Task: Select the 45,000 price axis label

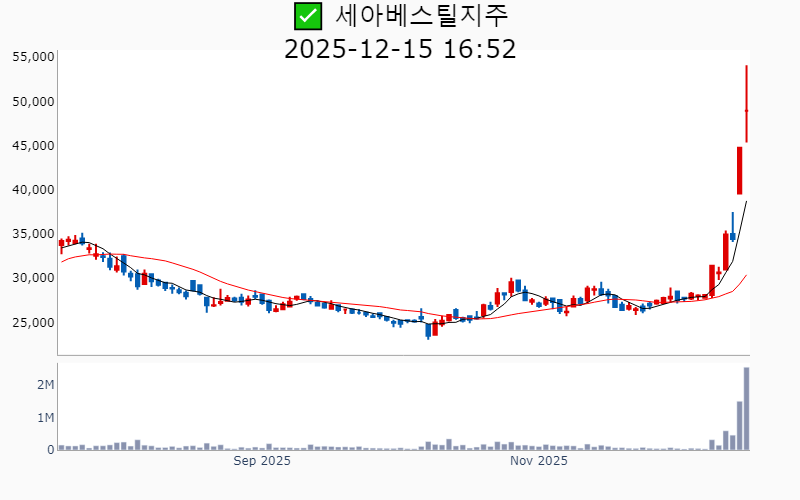Action: coord(32,145)
